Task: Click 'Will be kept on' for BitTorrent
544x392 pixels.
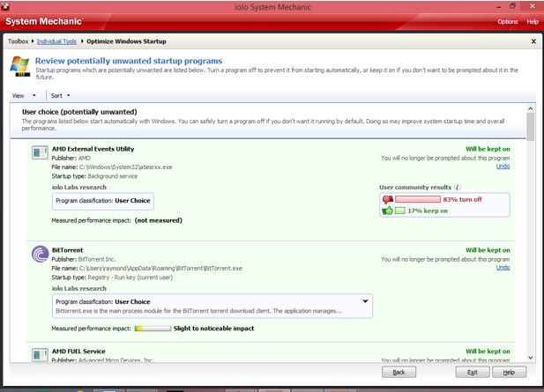Action: pos(488,250)
